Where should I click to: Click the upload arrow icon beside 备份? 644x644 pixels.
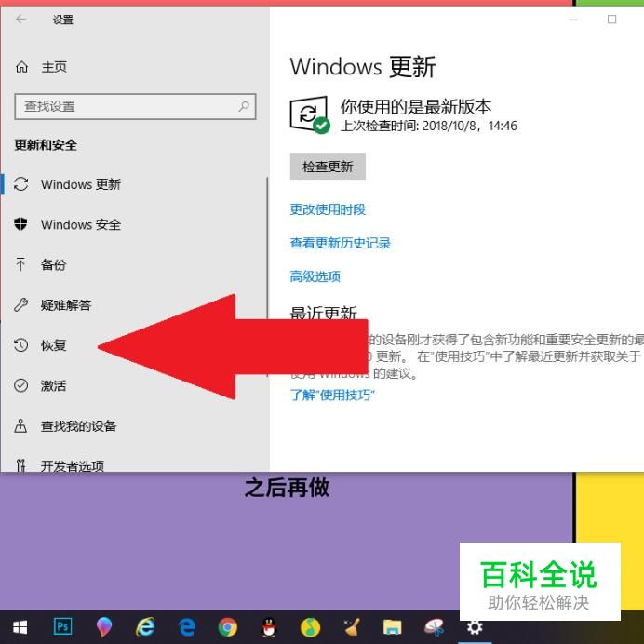point(20,264)
